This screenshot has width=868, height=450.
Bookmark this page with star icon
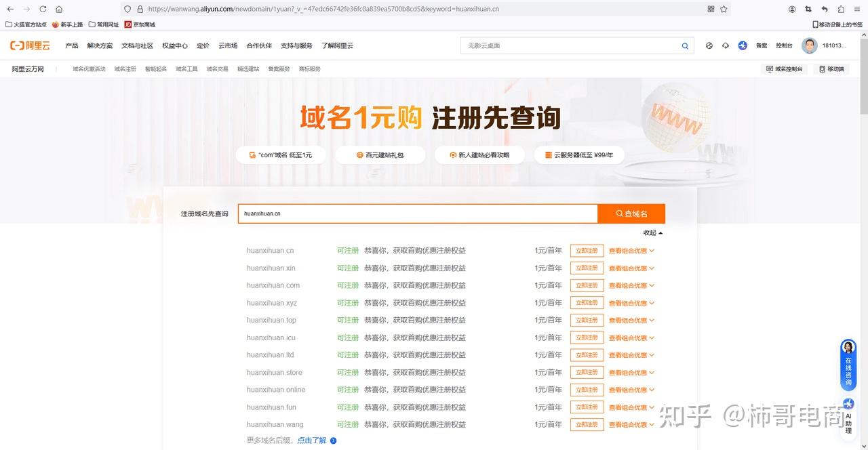724,9
